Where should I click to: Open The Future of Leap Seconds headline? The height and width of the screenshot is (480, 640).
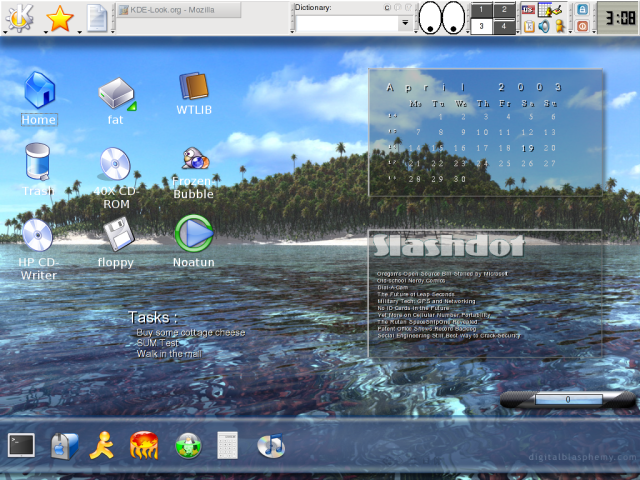tap(416, 294)
